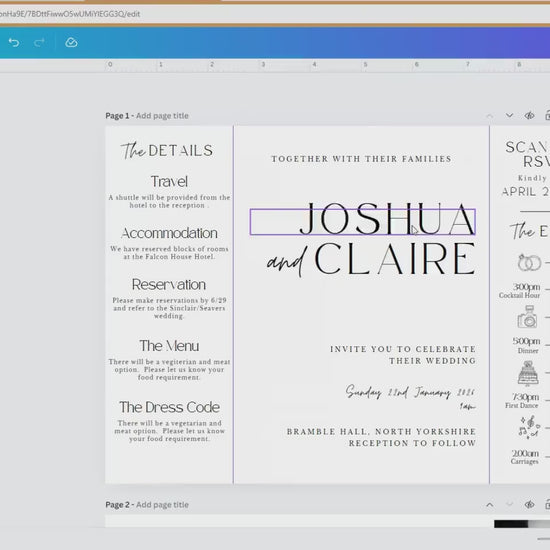
Task: Select the 'Dinner' timeline label
Action: pos(528,350)
